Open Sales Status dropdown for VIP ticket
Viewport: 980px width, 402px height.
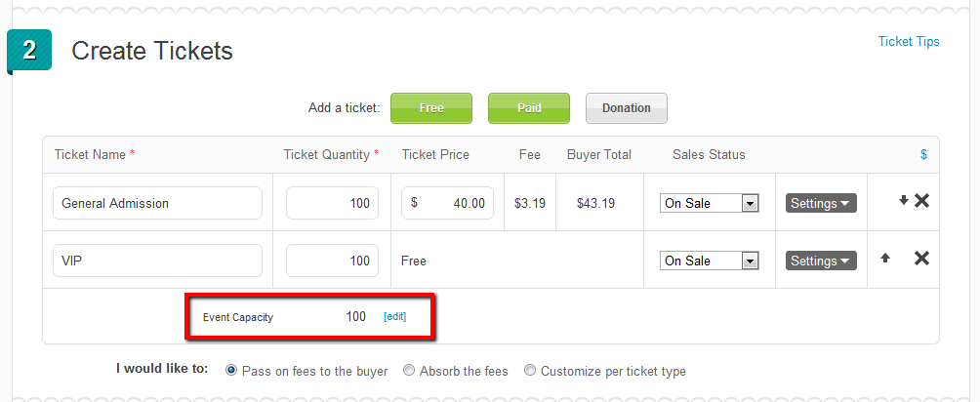click(710, 261)
